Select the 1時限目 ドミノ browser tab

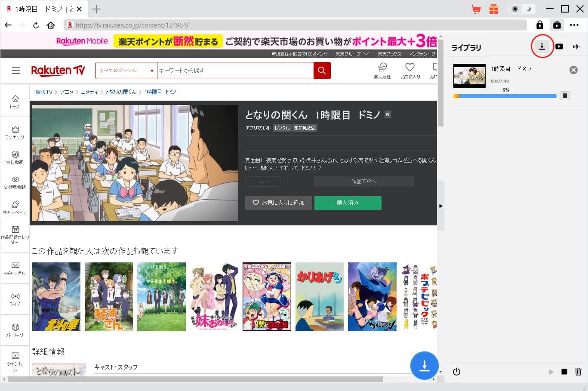(44, 9)
